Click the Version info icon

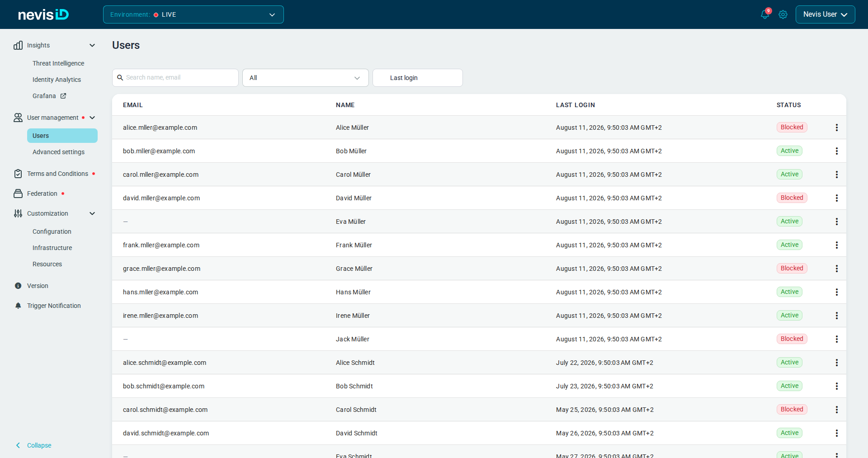click(18, 286)
